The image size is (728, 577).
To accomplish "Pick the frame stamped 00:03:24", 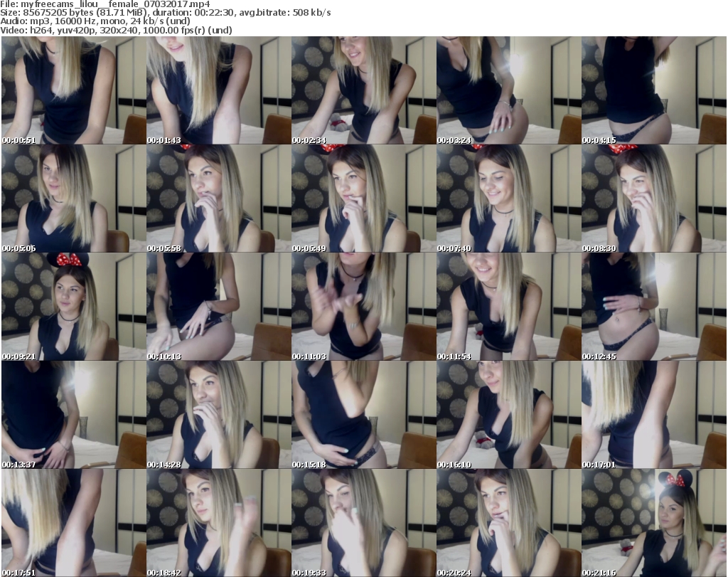I will click(508, 90).
